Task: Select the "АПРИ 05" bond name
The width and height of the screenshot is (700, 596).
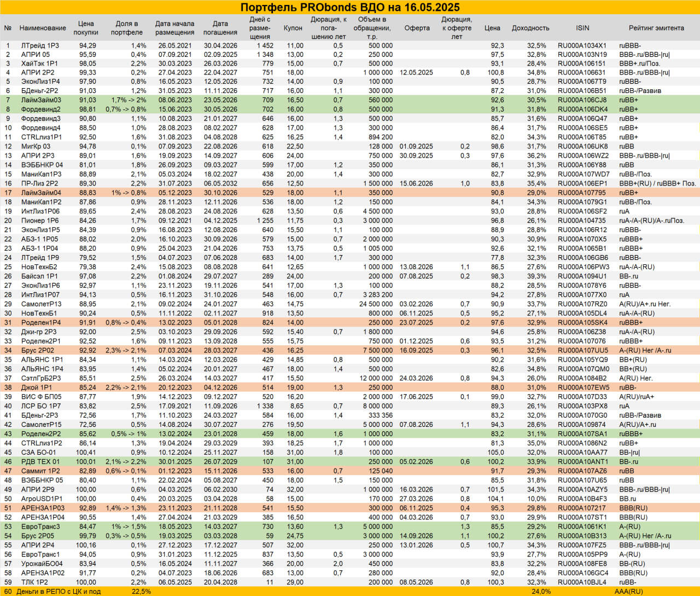Action: tap(36, 55)
